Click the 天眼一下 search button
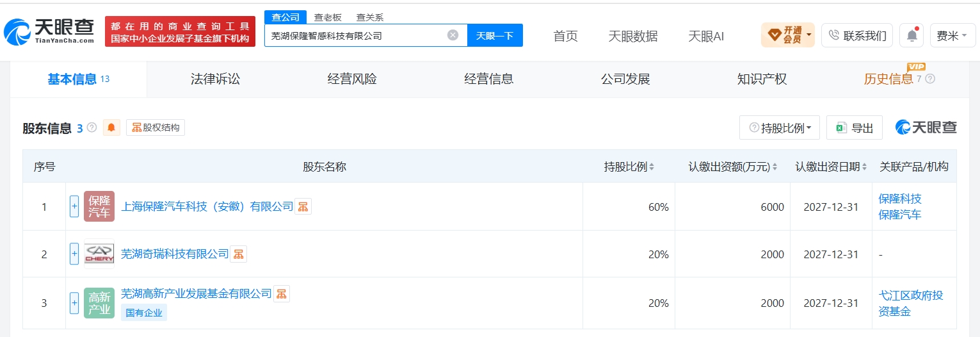The image size is (980, 337). click(x=495, y=35)
